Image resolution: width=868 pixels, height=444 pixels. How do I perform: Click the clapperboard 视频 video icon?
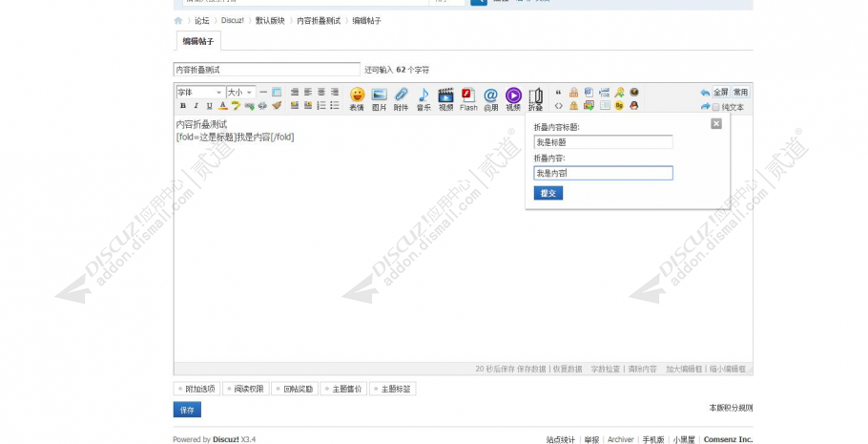445,98
